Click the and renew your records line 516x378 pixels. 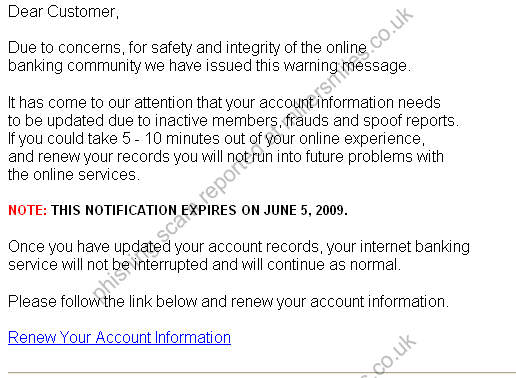point(226,157)
